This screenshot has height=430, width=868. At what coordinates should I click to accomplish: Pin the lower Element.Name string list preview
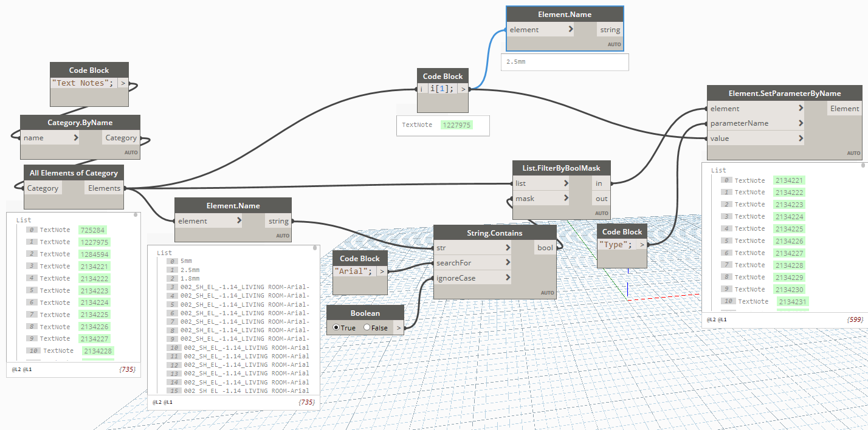click(314, 248)
